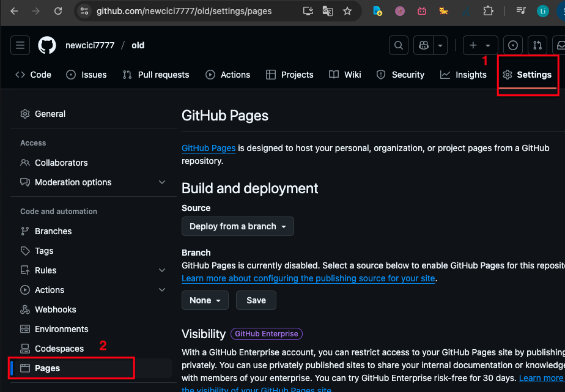View your issues via header circle icon
Viewport: 565px width, 392px height.
pos(513,45)
